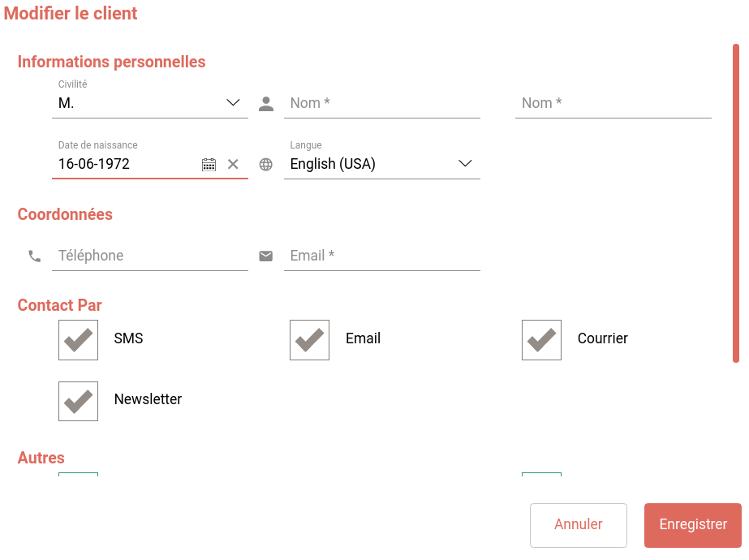Click the envelope icon beside Email field

pos(265,256)
